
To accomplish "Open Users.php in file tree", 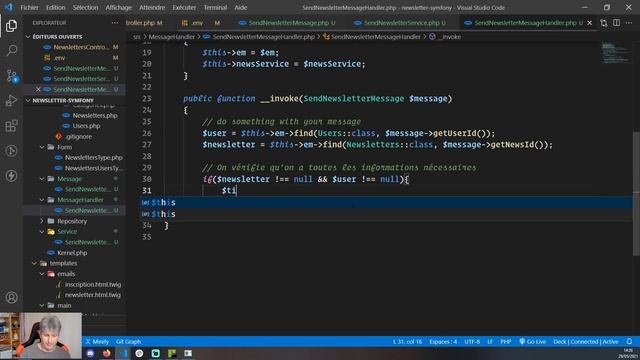I will [86, 126].
